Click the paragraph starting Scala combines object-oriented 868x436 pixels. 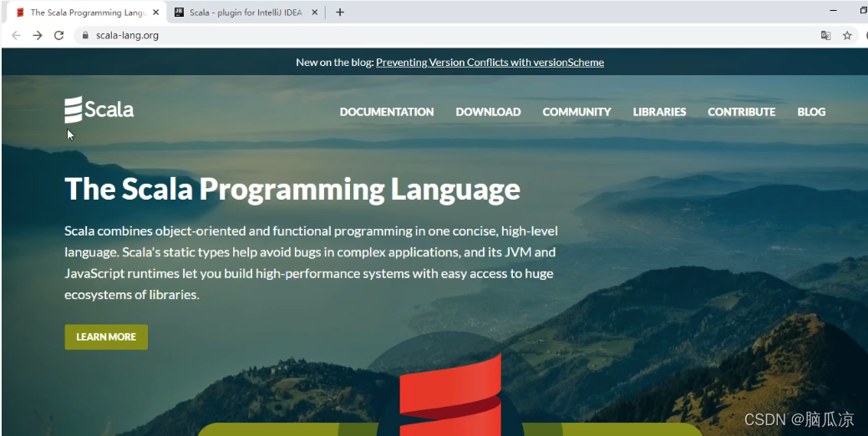tap(311, 263)
